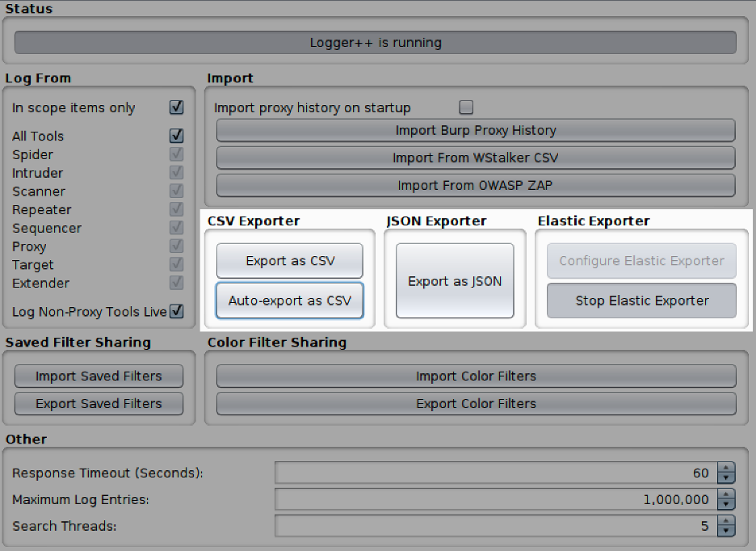Increase Response Timeout with up arrow

point(726,468)
